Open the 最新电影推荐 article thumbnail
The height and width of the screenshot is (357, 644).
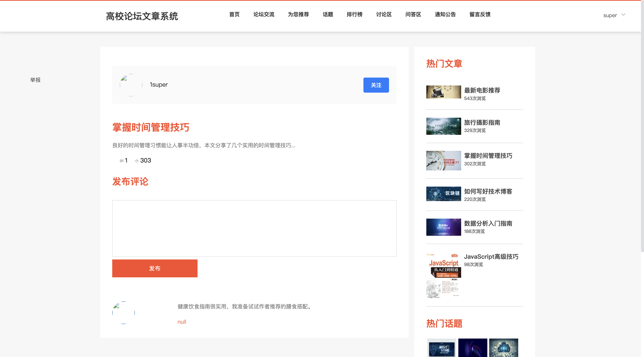coord(443,92)
